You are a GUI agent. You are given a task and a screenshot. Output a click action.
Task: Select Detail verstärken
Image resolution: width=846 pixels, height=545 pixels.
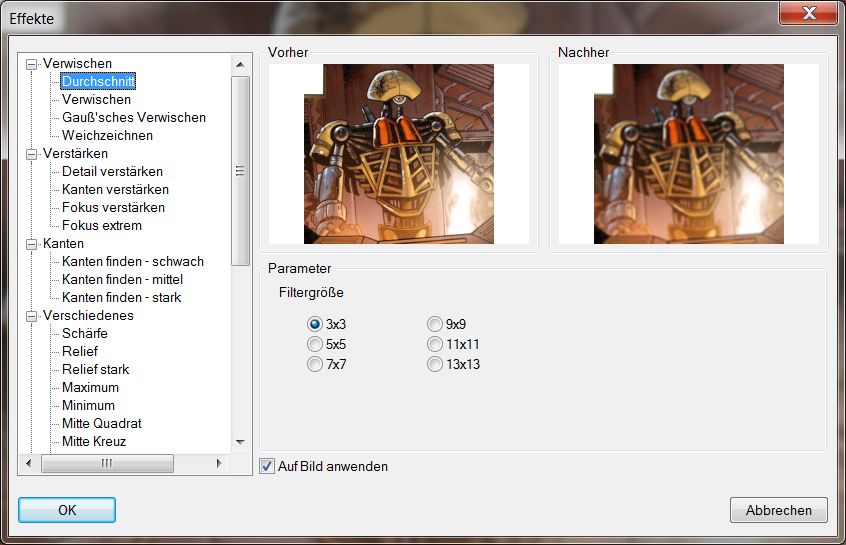click(112, 172)
